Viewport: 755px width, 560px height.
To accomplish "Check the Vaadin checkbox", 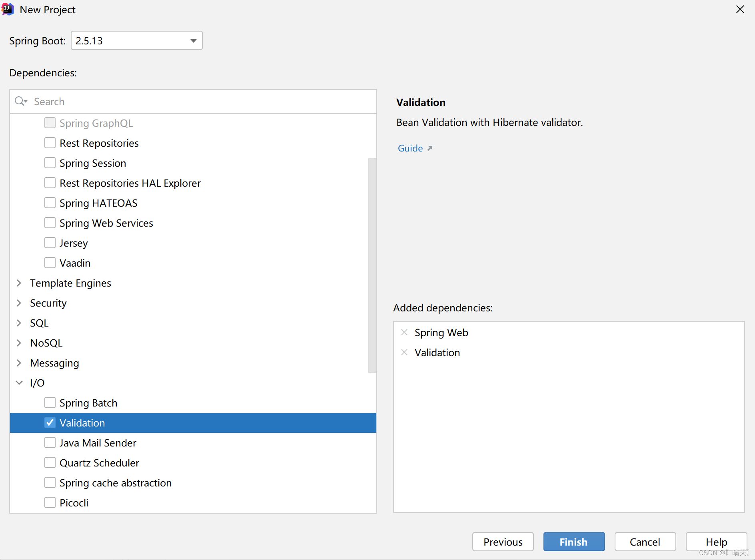I will click(50, 263).
